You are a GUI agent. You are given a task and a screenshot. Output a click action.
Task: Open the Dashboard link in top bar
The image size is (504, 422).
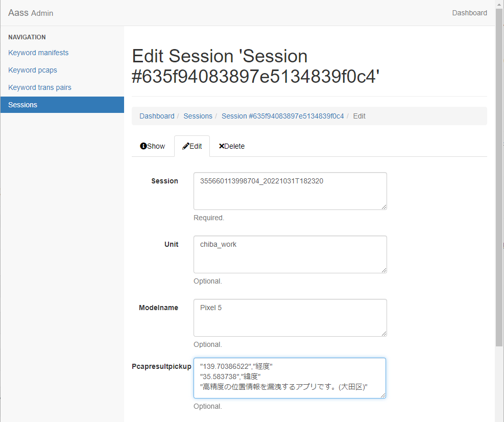[x=469, y=13]
